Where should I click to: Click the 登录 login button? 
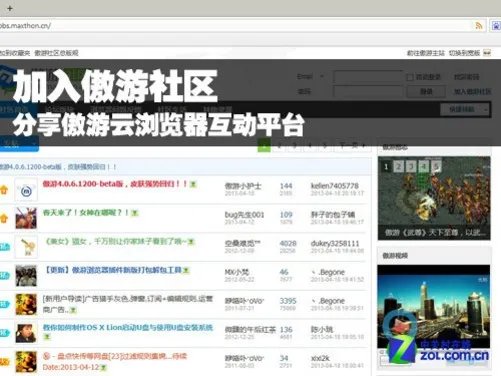pos(426,91)
